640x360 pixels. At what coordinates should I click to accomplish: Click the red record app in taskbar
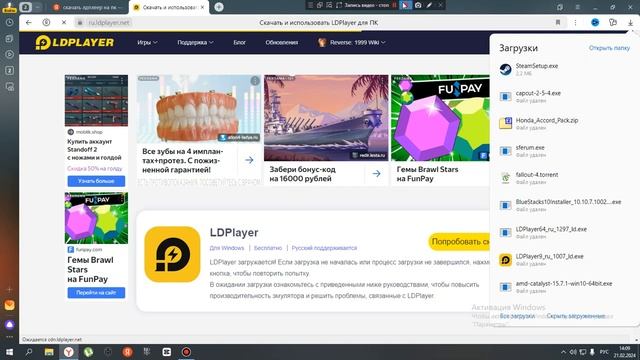[186, 352]
